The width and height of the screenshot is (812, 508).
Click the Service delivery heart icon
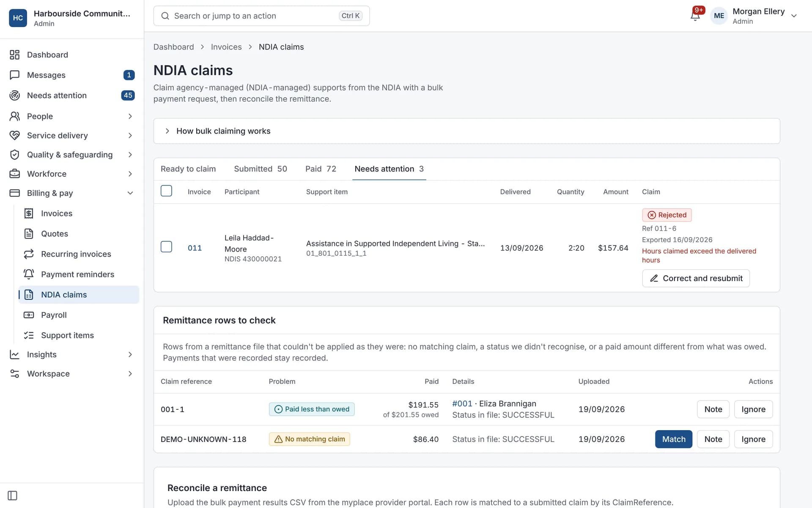pyautogui.click(x=15, y=135)
